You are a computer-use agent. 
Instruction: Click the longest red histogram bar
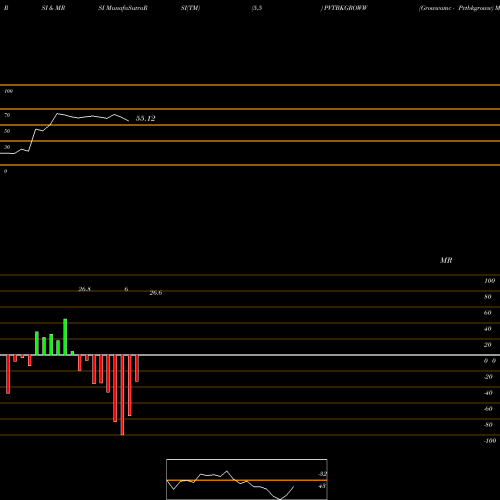(x=122, y=395)
